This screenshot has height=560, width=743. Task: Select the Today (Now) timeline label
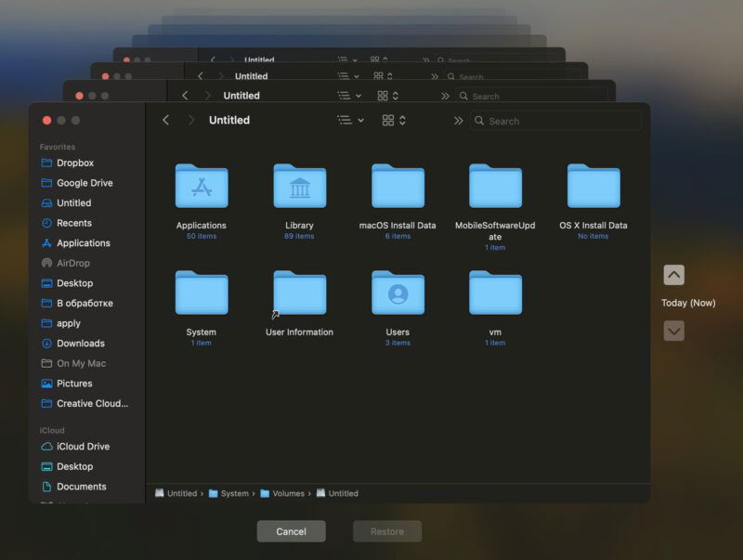689,303
